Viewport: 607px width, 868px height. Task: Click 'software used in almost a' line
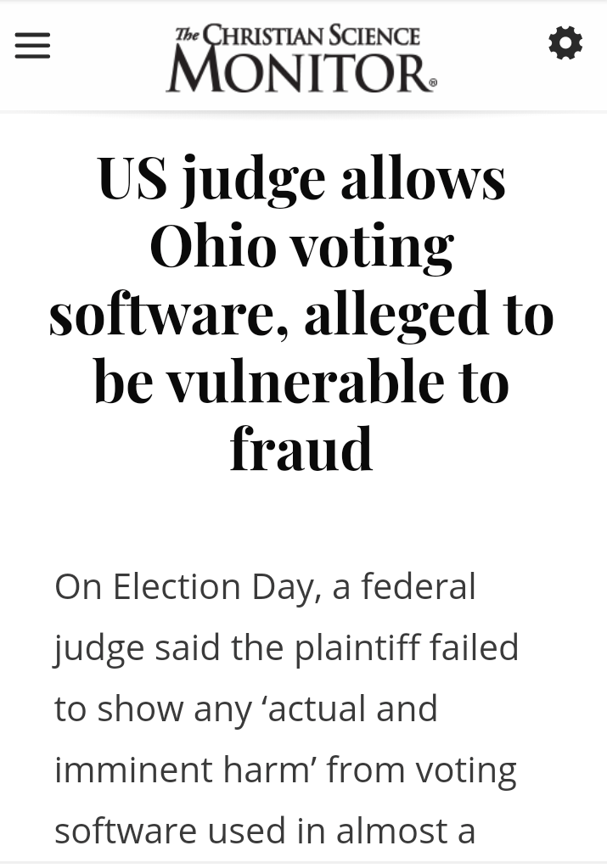click(x=265, y=831)
